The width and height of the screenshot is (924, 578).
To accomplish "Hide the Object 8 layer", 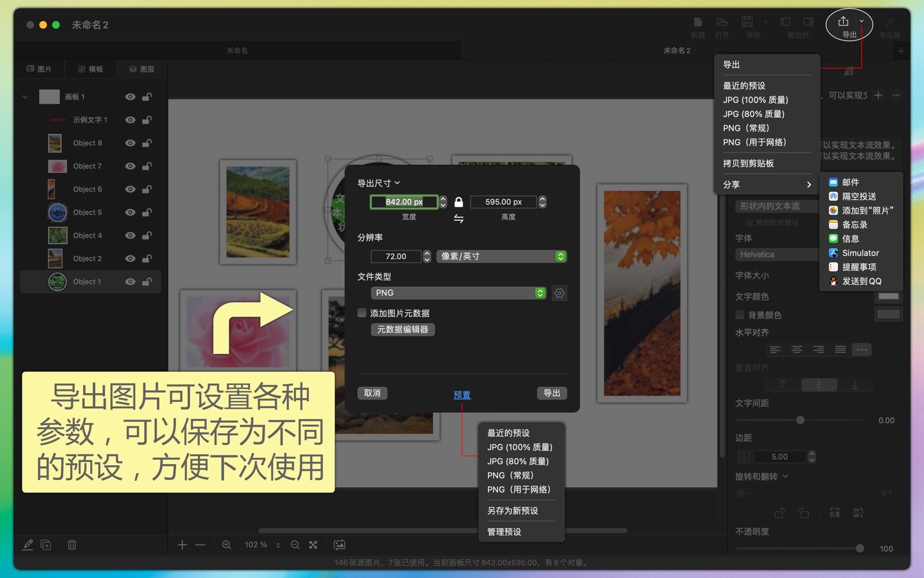I will tap(131, 143).
